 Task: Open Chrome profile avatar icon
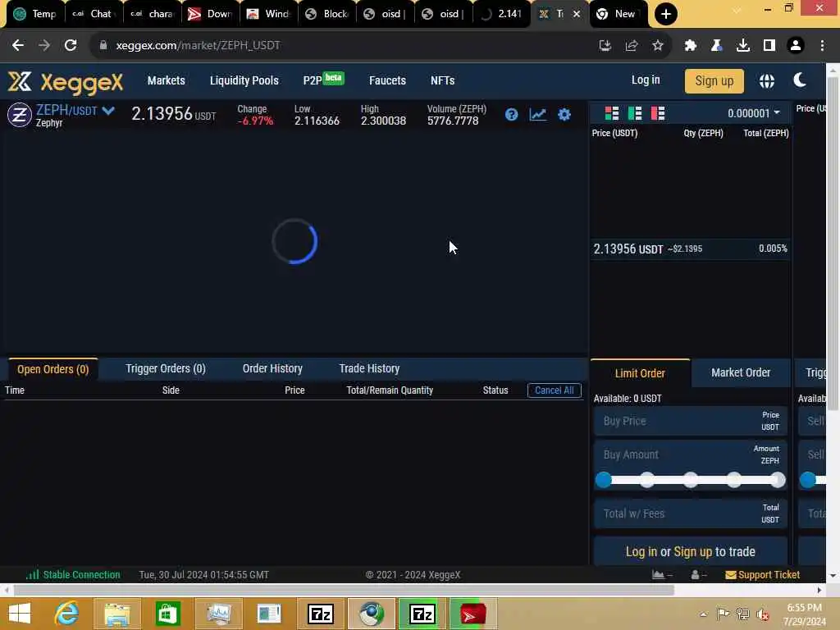pos(796,46)
